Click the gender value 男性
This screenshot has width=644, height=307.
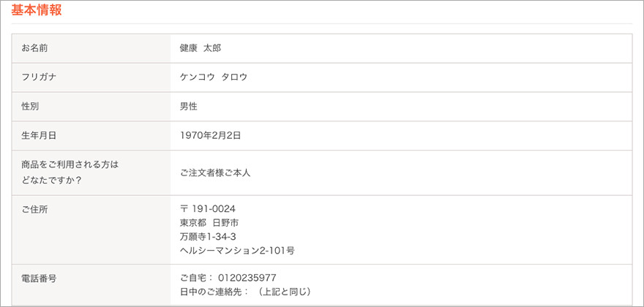coord(189,107)
